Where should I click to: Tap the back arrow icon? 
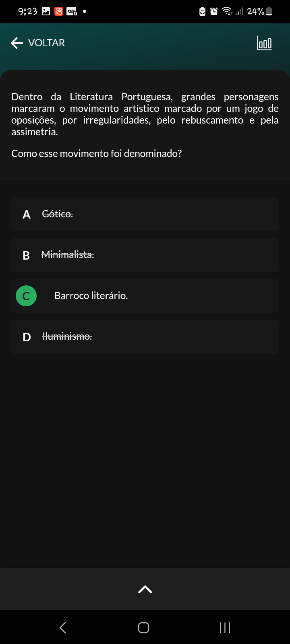pos(17,43)
